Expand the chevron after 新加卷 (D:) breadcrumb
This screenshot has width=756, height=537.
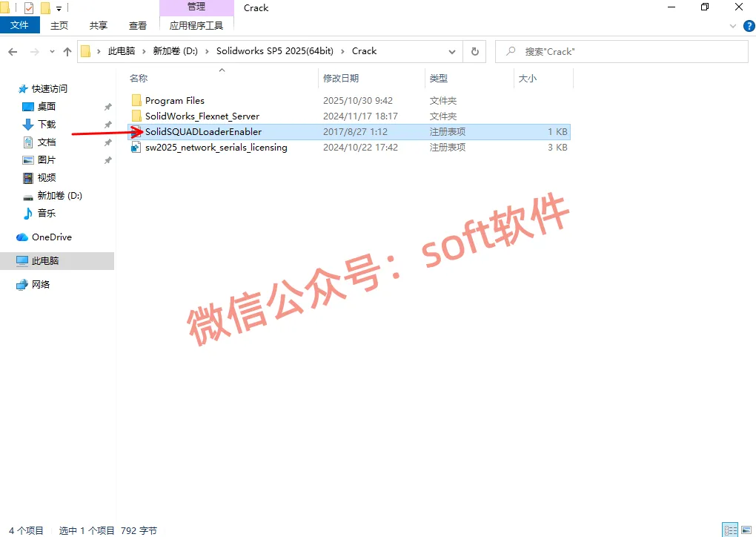point(207,52)
